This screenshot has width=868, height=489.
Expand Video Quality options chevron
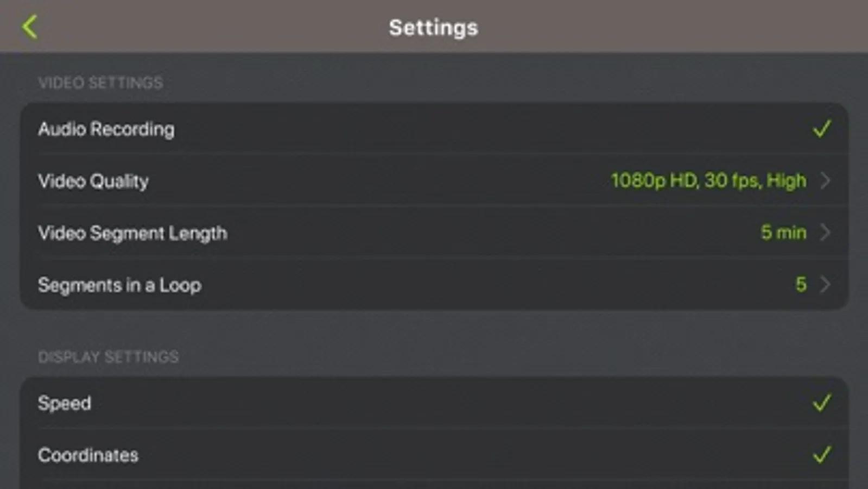click(825, 180)
